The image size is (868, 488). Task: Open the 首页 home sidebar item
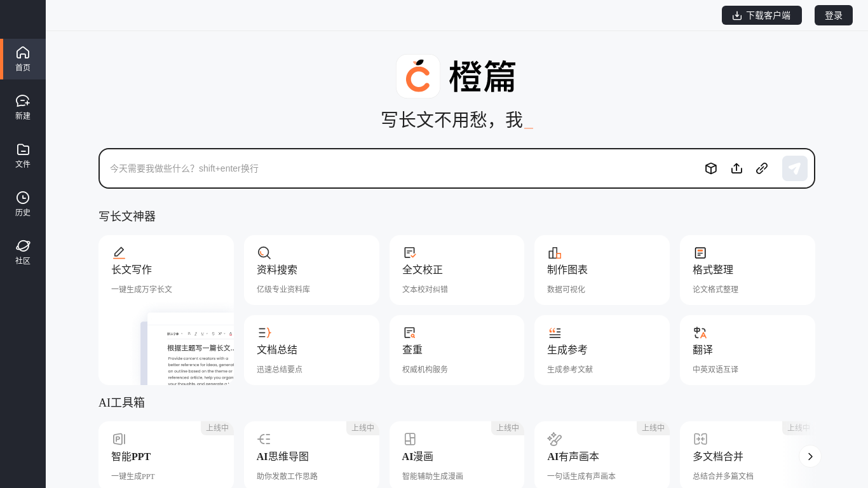point(23,59)
